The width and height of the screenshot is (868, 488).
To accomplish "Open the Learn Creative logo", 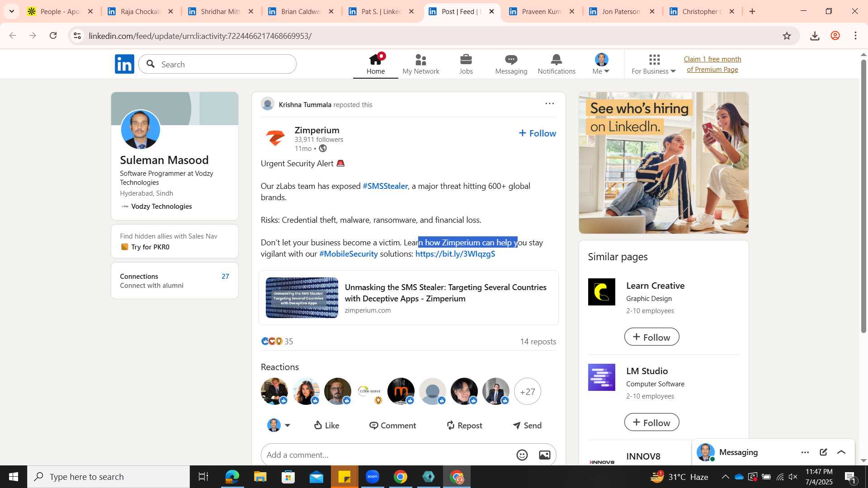I will pos(601,292).
